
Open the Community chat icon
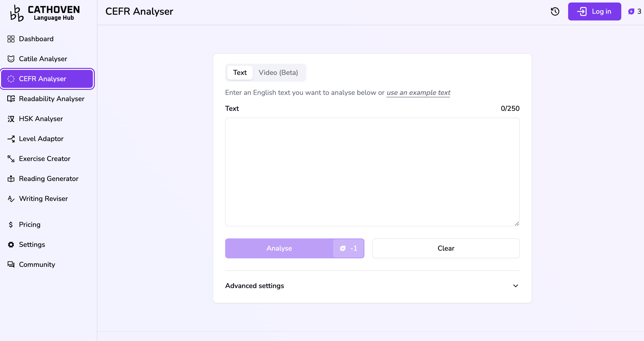coord(11,265)
